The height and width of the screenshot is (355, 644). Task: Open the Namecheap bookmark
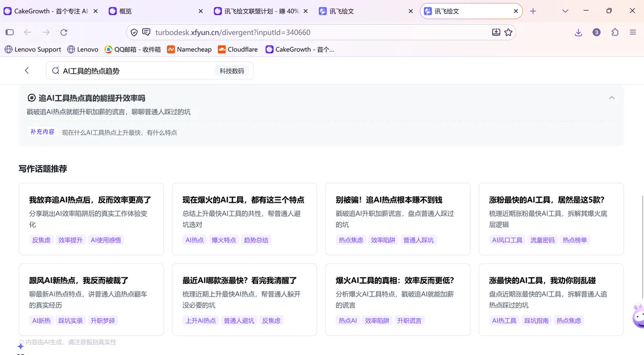[189, 49]
